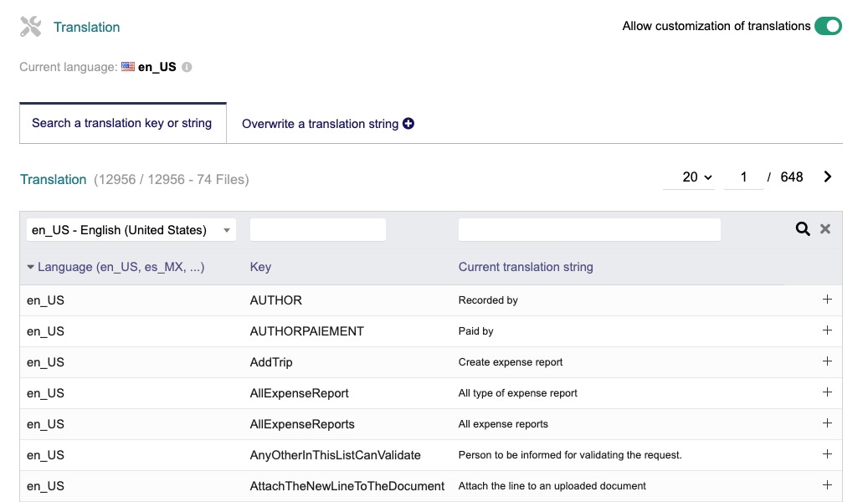This screenshot has height=502, width=868.
Task: Open Overwrite a translation string tab
Action: pos(327,124)
